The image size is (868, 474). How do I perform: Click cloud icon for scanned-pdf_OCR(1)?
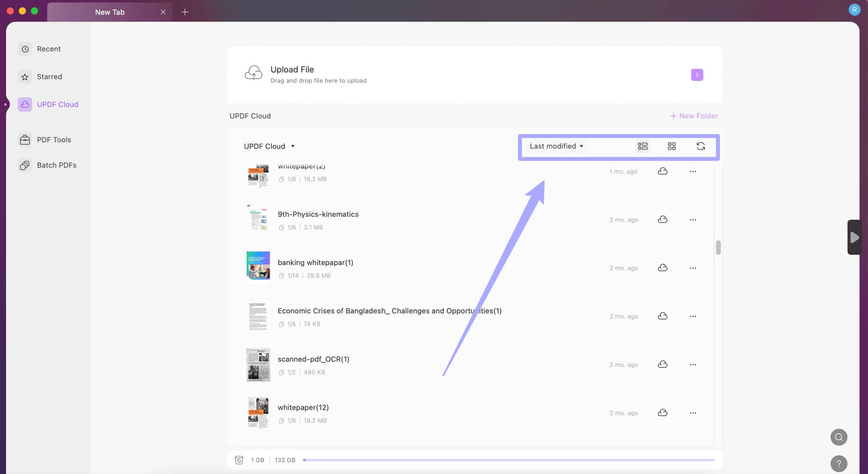pos(663,364)
